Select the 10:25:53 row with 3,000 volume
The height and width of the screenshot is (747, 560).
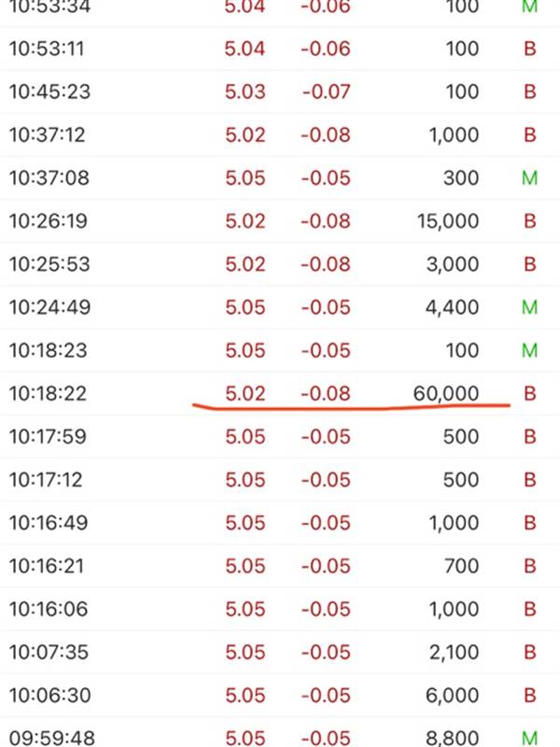point(280,264)
